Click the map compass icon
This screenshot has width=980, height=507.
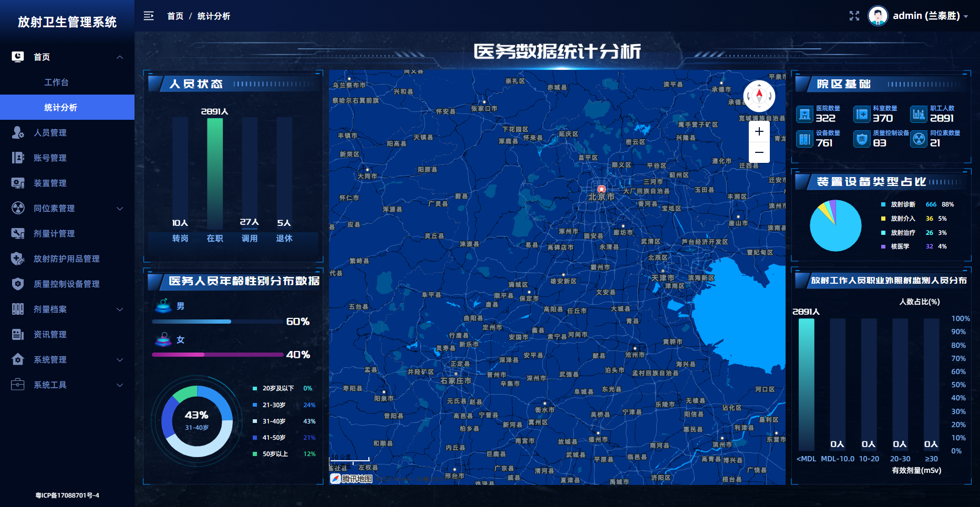point(759,96)
